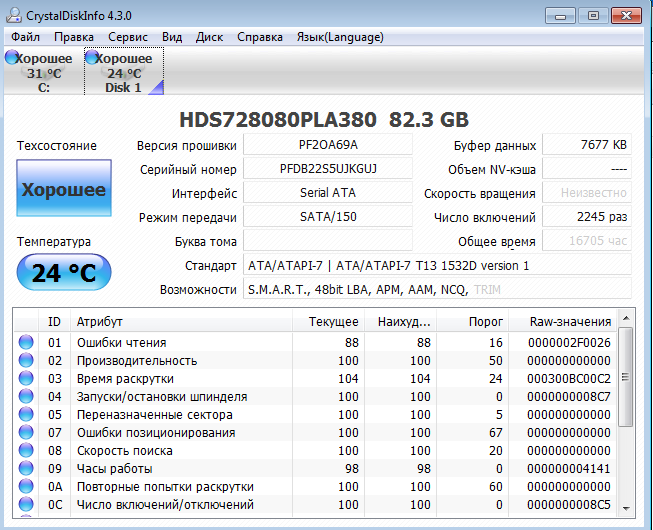Open the Диск menu
Image resolution: width=653 pixels, height=530 pixels.
[x=209, y=37]
